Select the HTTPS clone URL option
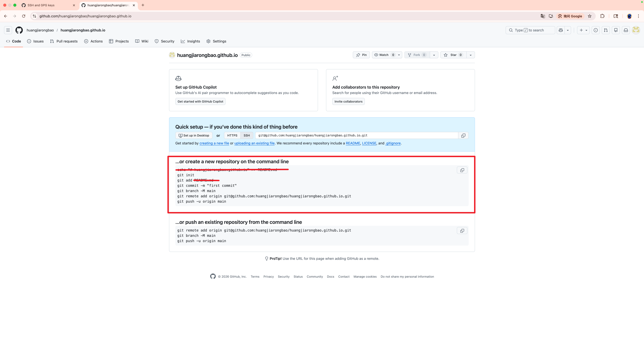This screenshot has height=362, width=644. point(232,135)
